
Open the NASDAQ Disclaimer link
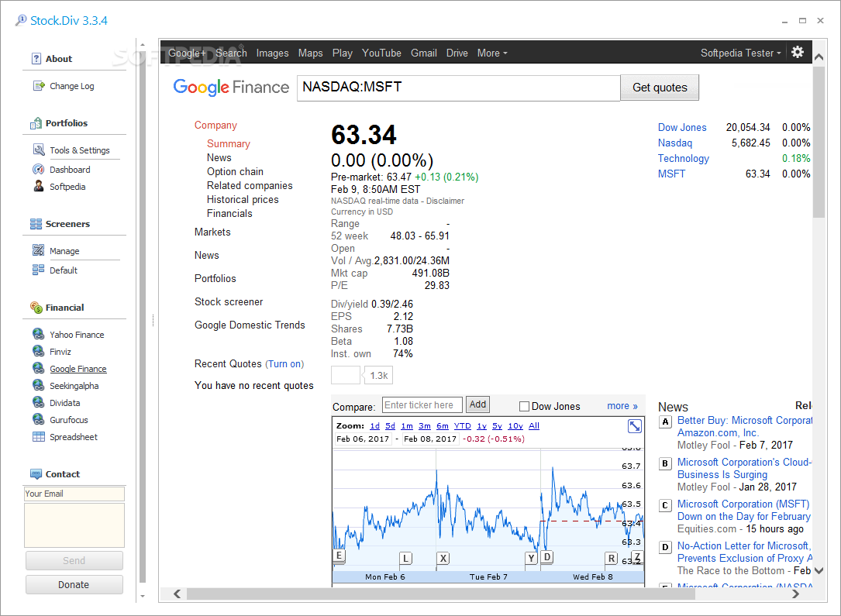pyautogui.click(x=445, y=201)
